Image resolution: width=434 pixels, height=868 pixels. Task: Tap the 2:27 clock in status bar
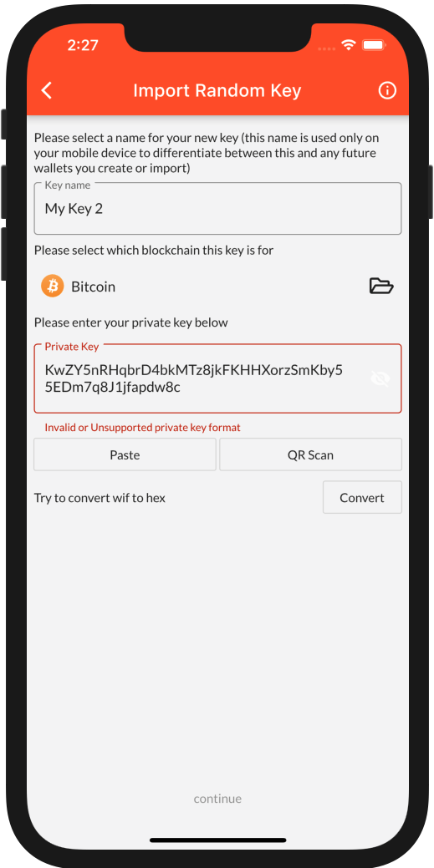pyautogui.click(x=83, y=45)
